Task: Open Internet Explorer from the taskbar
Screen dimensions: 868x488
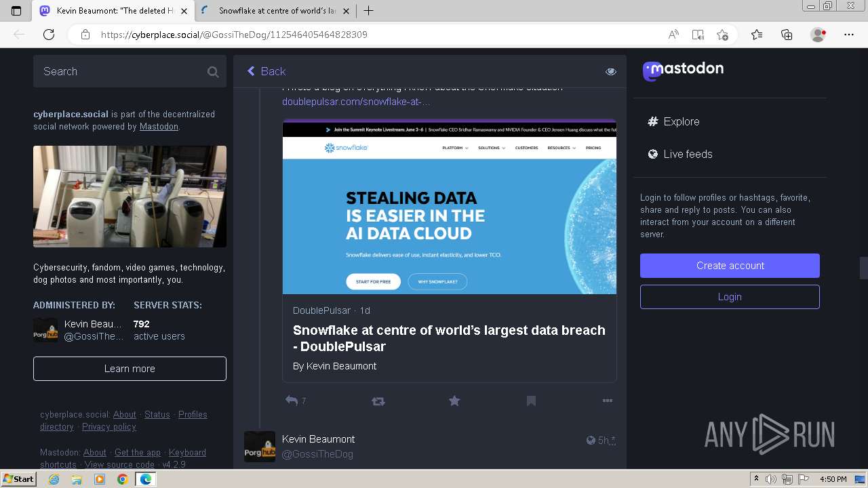Action: click(54, 479)
